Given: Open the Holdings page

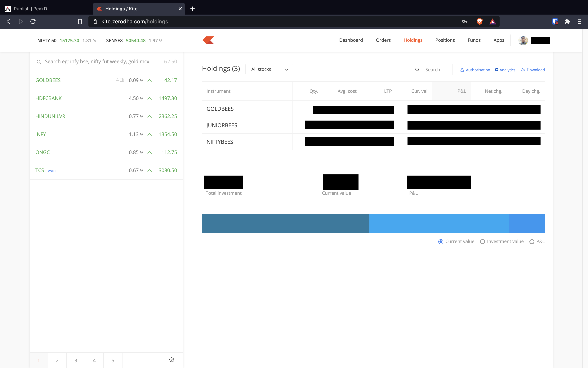Looking at the screenshot, I should tap(413, 40).
